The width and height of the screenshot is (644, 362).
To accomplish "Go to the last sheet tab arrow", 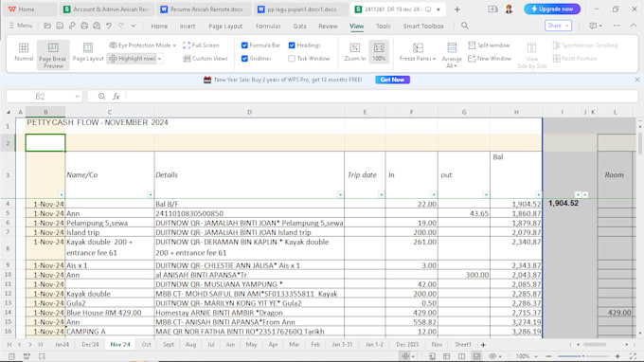I will 40,344.
